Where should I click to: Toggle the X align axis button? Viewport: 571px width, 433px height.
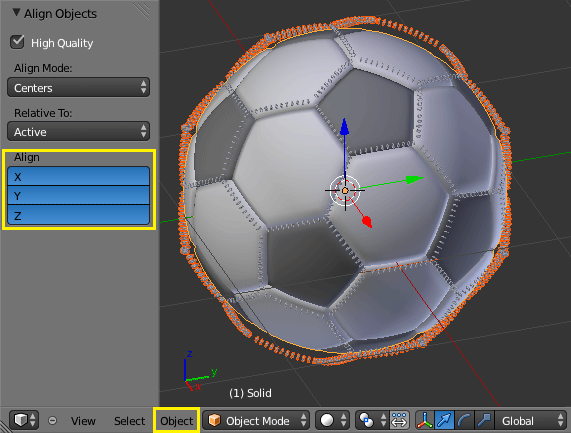(x=78, y=176)
